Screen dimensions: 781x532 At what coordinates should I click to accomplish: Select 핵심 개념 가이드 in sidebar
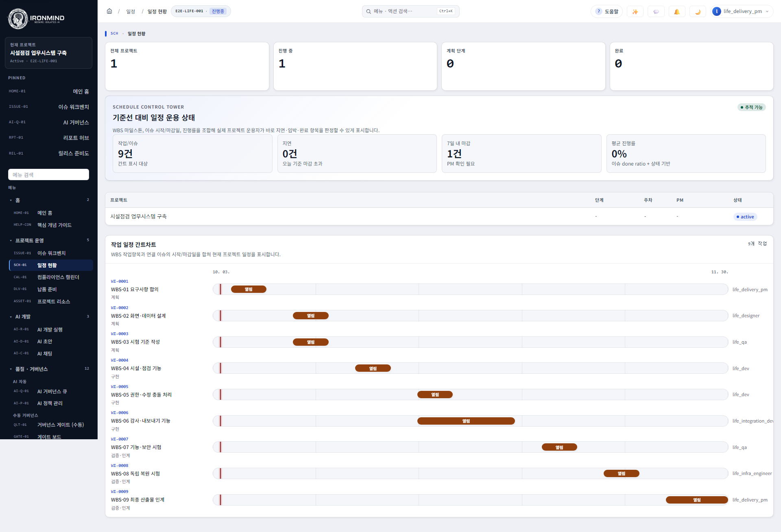(x=51, y=225)
